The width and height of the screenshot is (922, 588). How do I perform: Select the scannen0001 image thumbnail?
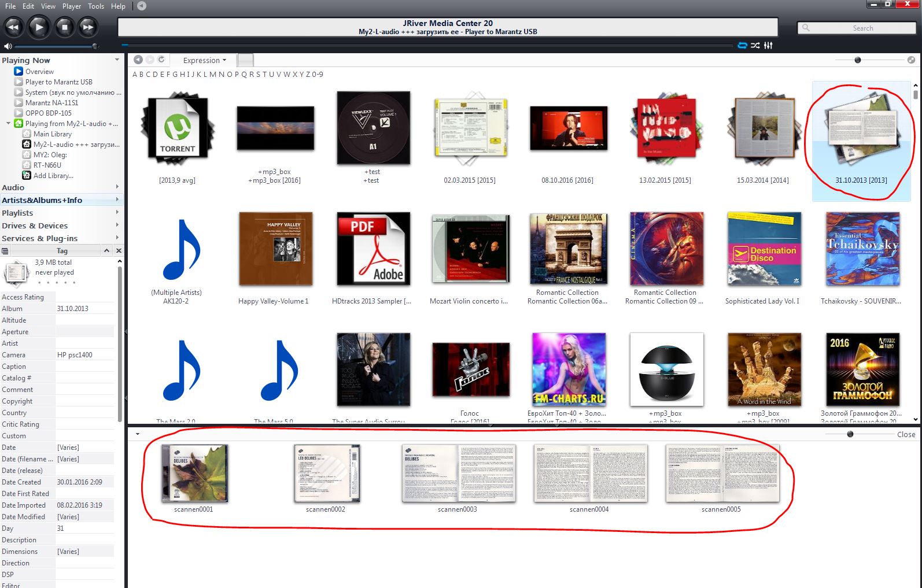coord(194,473)
